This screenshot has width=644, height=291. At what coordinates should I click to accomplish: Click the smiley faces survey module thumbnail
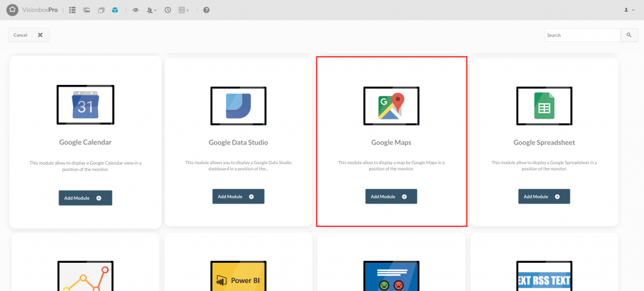[391, 276]
